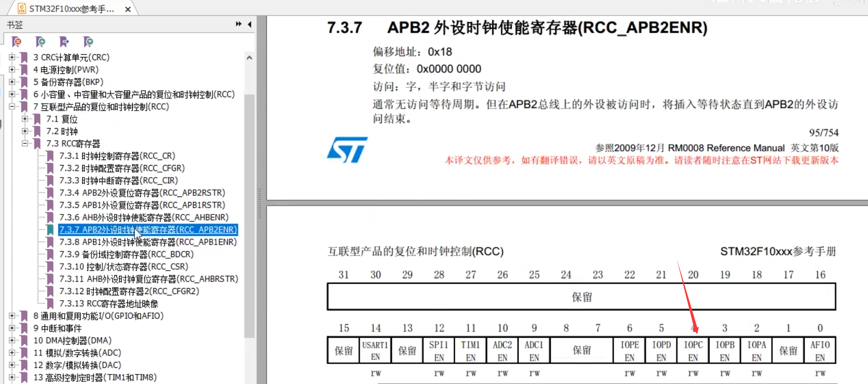Click the double-arrow icon in bookmarks header
Viewport: 868px width, 384px height.
(238, 24)
